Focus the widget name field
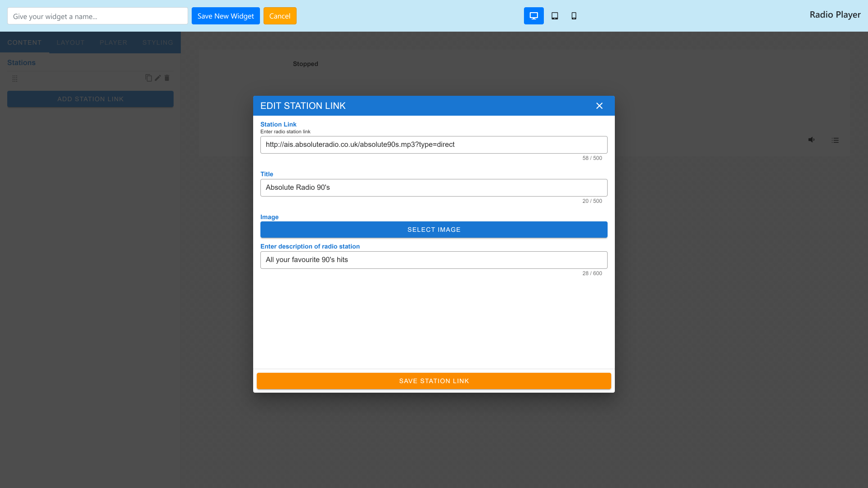868x488 pixels. (98, 16)
